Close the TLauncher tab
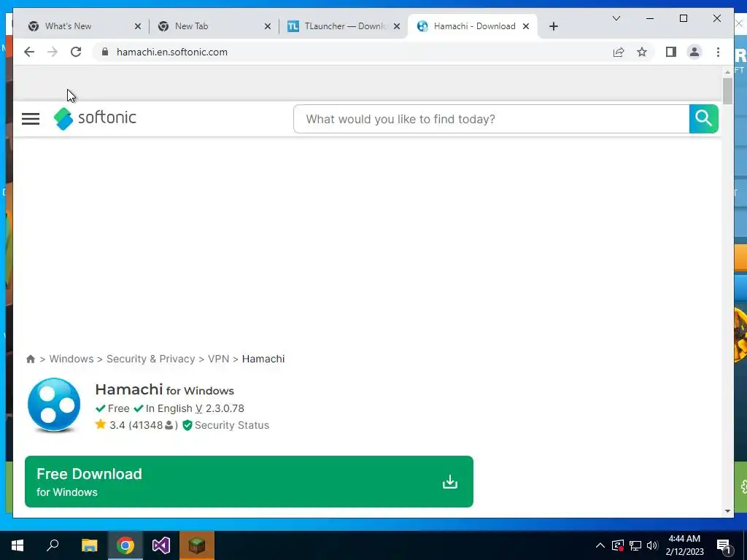The height and width of the screenshot is (560, 747). point(397,26)
